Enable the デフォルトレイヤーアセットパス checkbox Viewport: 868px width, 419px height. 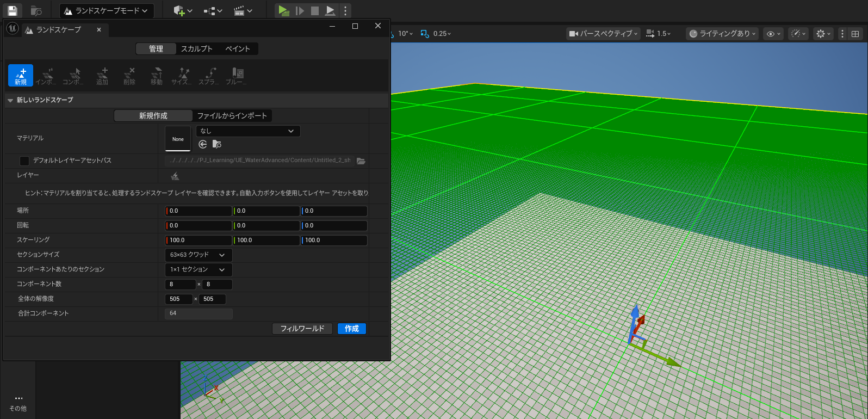[24, 161]
